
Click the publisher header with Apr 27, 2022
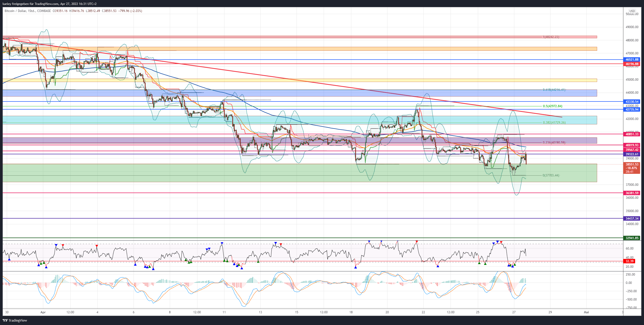(49, 4)
